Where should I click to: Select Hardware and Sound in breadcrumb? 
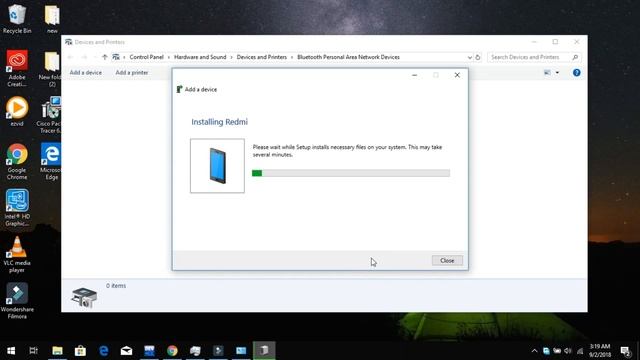click(x=200, y=57)
